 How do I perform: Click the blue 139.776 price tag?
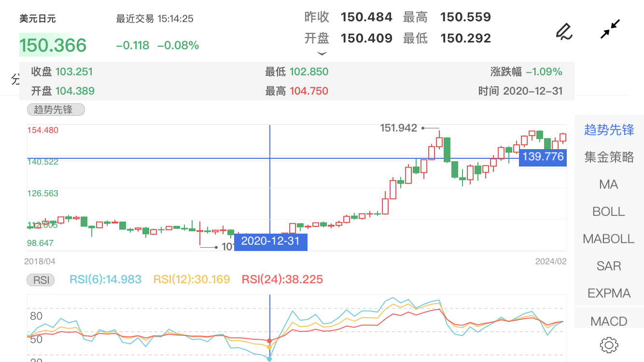click(543, 157)
